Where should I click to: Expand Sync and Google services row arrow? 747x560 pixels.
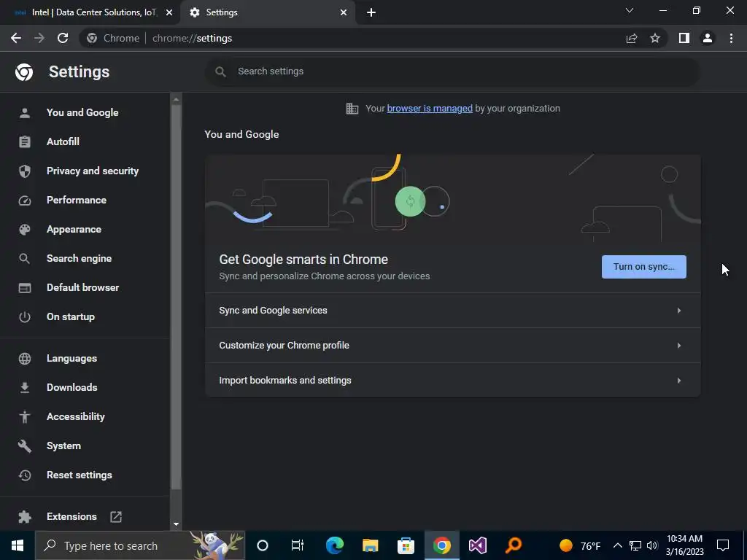pos(679,311)
